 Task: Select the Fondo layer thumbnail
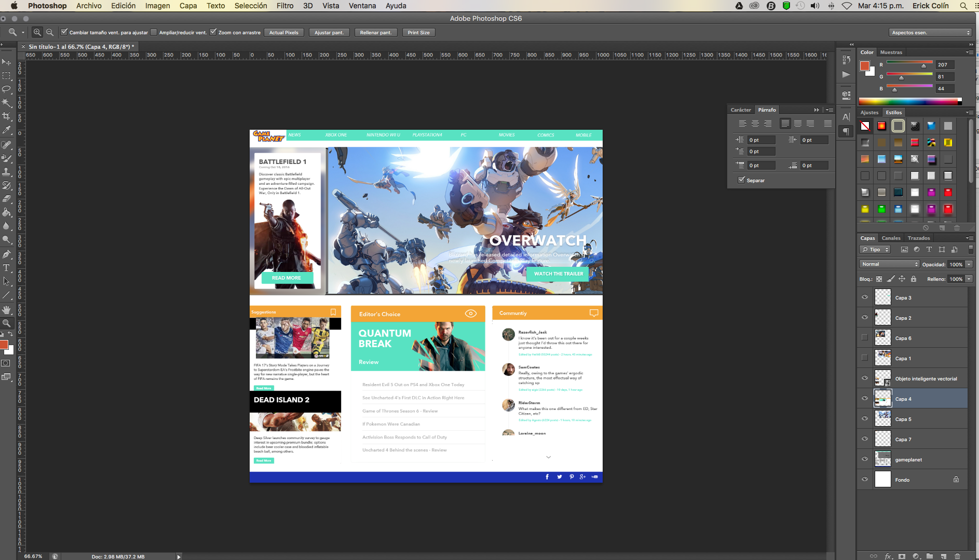click(x=883, y=480)
